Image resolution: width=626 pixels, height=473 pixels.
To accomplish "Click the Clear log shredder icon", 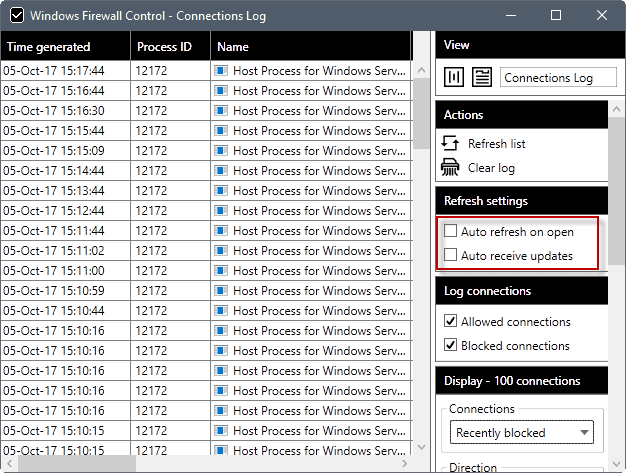I will pos(450,168).
